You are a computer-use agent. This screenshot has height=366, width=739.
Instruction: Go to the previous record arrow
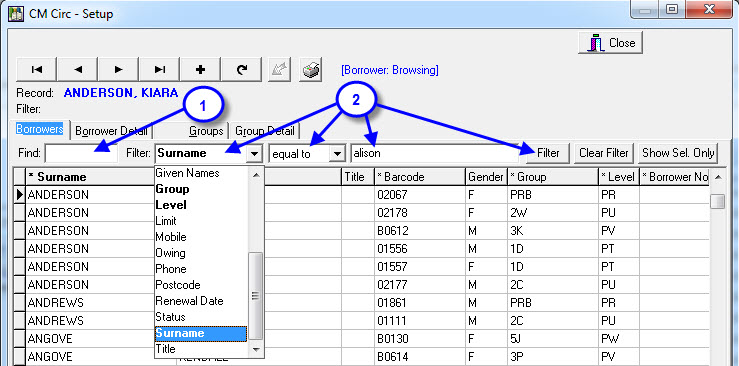[x=77, y=70]
